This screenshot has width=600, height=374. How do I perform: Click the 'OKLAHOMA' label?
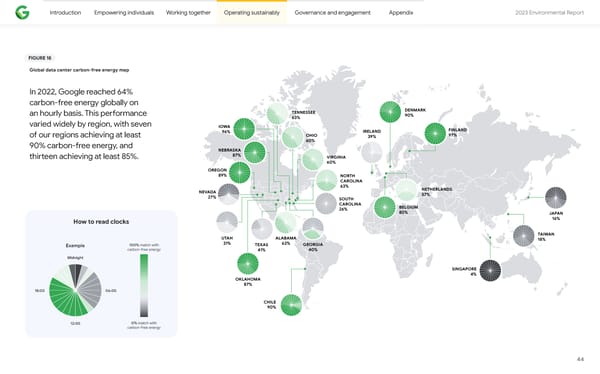click(x=248, y=279)
